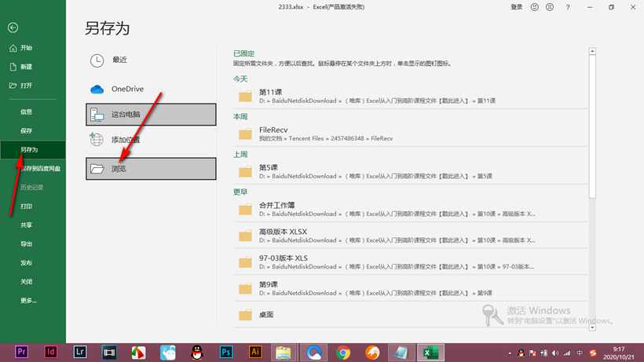Click the taskbar clock showing 9:17
This screenshot has width=644, height=362.
(619, 353)
